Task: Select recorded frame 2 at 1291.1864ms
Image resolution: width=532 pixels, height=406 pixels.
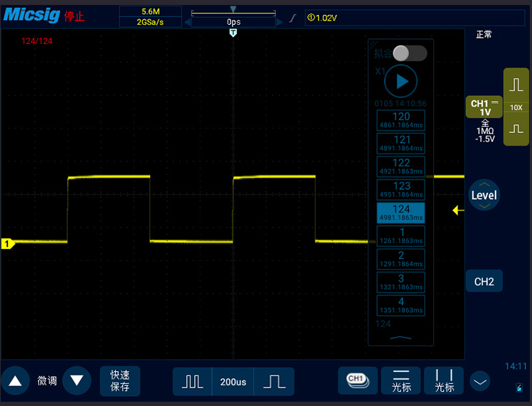Action: pos(400,259)
